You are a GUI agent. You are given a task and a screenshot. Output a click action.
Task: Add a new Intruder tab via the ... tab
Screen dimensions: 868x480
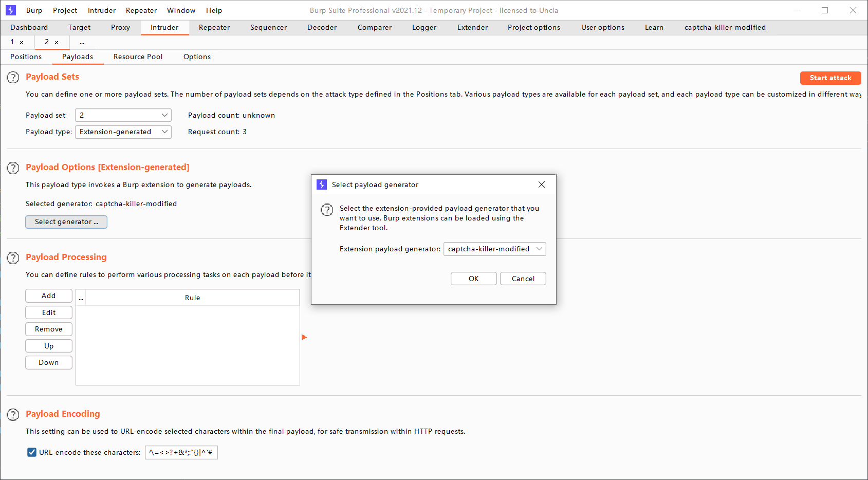[82, 42]
